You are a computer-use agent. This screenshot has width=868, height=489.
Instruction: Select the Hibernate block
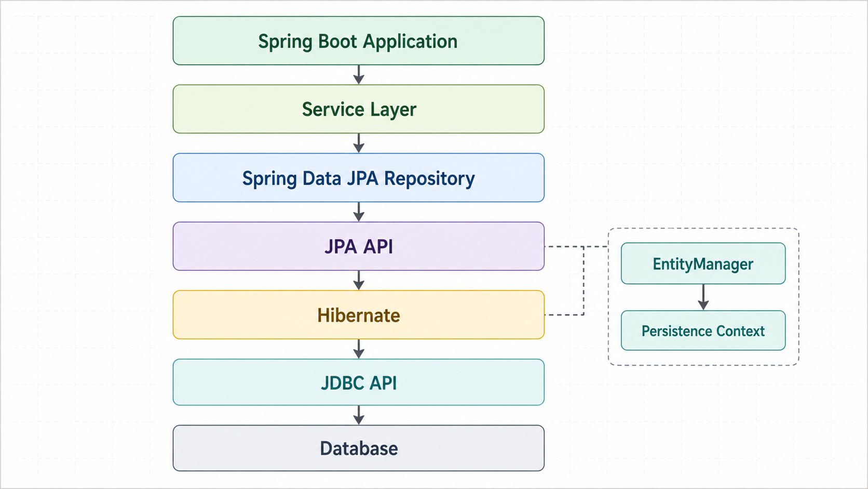point(358,315)
